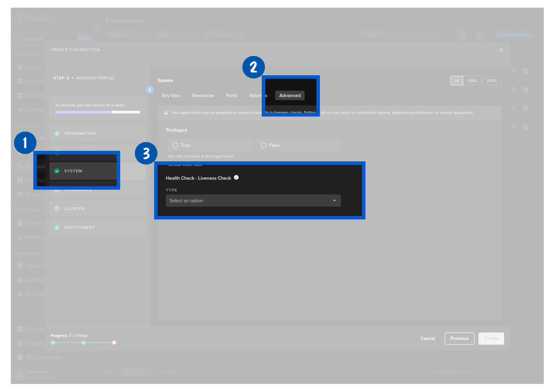Open the items per page dropdown
The height and width of the screenshot is (392, 555).
pos(136,371)
